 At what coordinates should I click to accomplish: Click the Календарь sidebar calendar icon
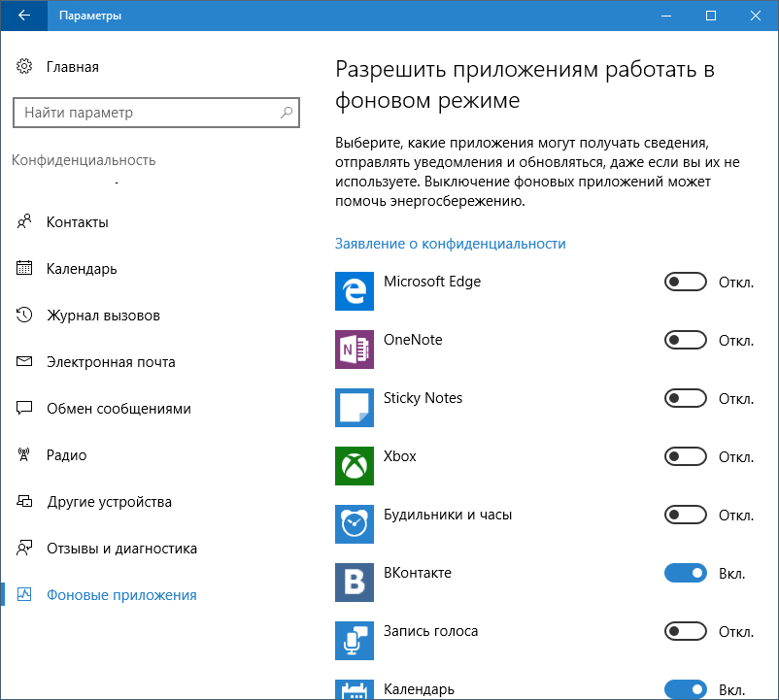[x=24, y=268]
